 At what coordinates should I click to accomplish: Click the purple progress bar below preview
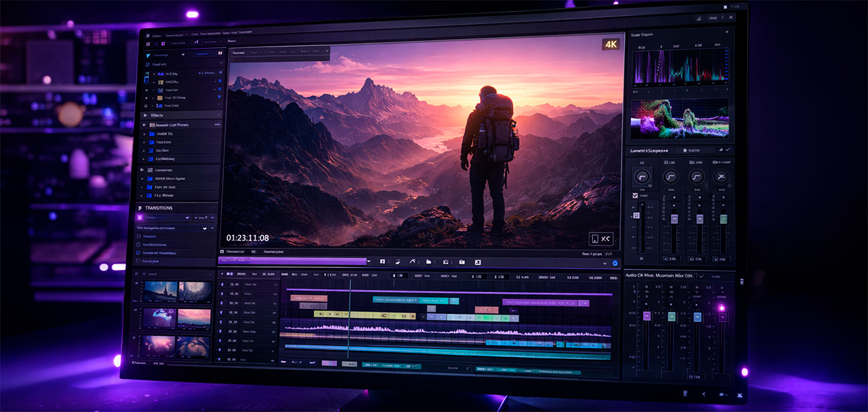point(292,262)
